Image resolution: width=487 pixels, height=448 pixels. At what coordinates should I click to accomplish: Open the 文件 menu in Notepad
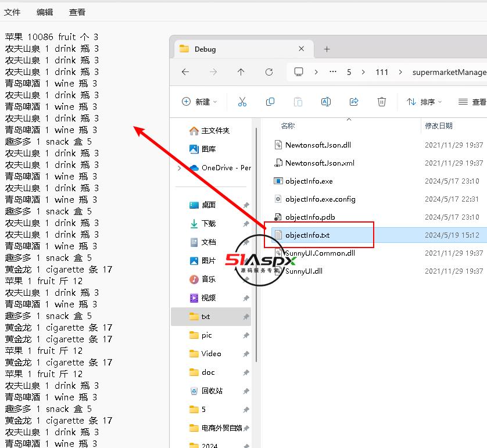(x=12, y=12)
